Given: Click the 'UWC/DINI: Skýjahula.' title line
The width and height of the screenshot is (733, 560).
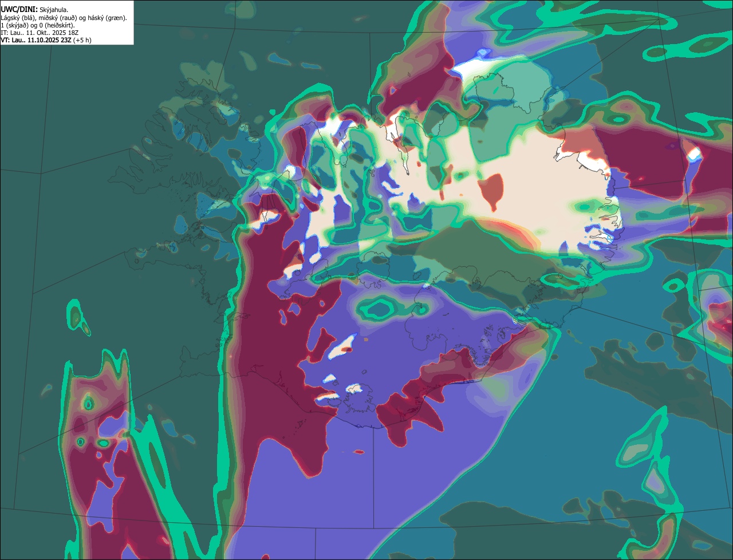Looking at the screenshot, I should [34, 10].
